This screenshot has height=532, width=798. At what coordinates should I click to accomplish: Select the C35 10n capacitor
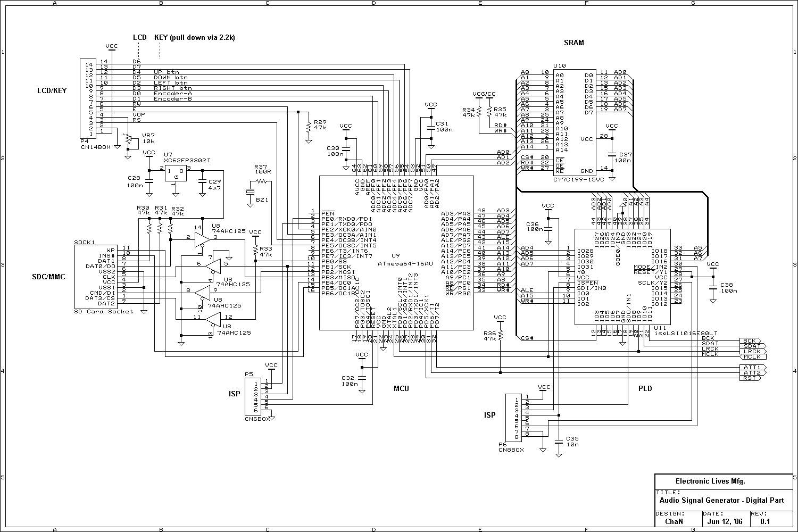[x=559, y=442]
